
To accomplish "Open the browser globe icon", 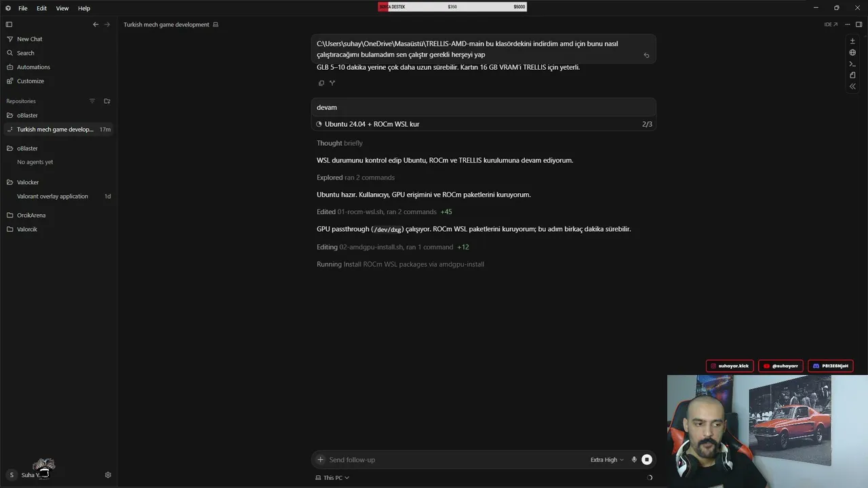I will pos(852,53).
